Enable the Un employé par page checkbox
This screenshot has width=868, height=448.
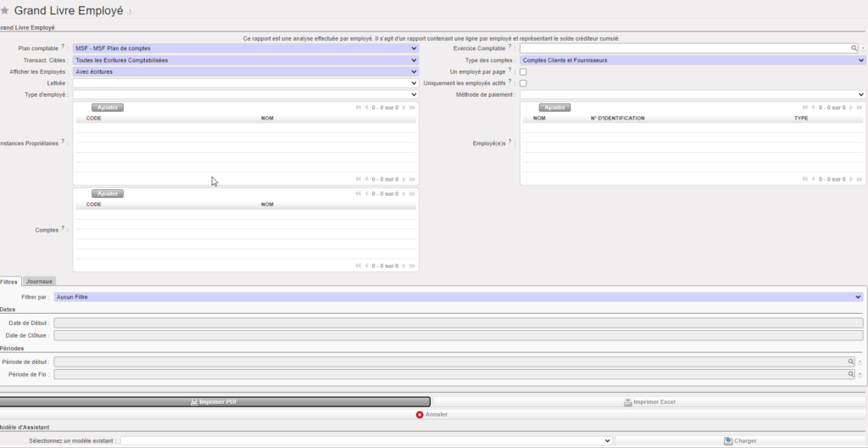(x=523, y=72)
